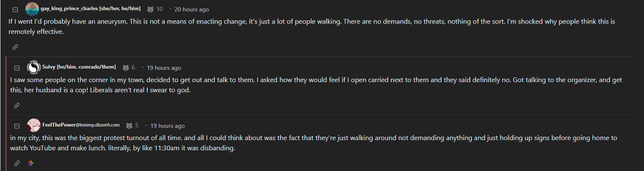
Task: Click the timestamp on Sulvy's comment
Action: (x=164, y=68)
